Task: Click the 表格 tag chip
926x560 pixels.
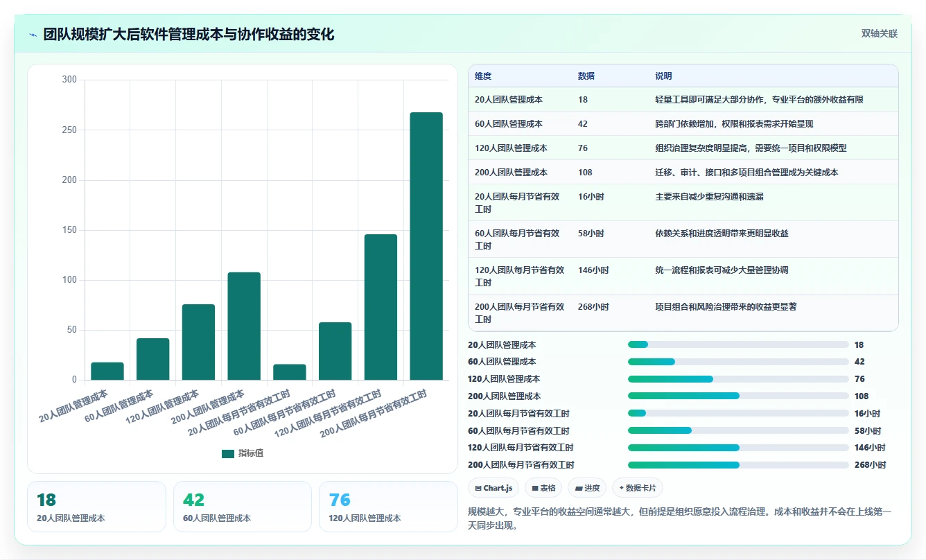Action: point(543,488)
